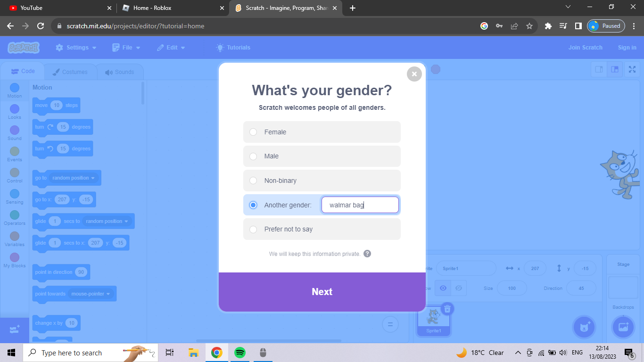The width and height of the screenshot is (644, 362).
Task: Open Chrome extensions puzzle icon
Action: pyautogui.click(x=548, y=26)
